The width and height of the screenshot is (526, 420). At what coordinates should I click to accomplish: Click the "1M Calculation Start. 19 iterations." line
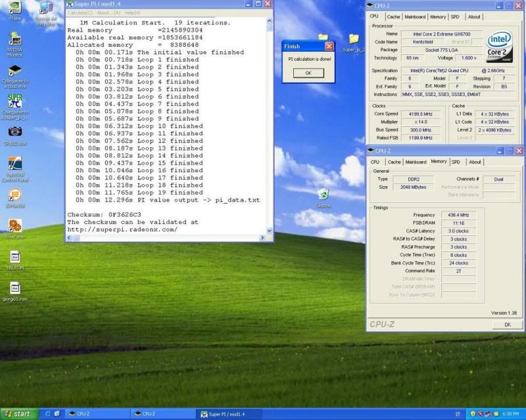pyautogui.click(x=155, y=23)
